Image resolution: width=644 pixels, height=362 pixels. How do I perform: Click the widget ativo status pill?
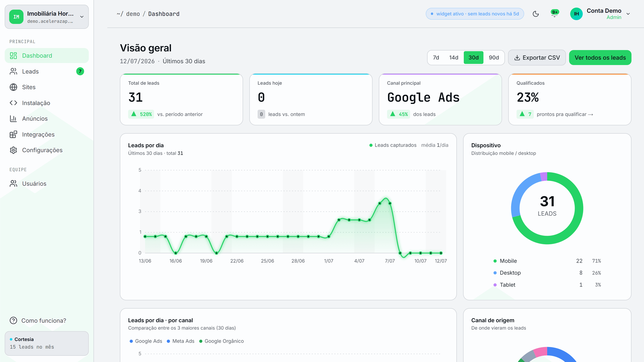click(x=475, y=14)
